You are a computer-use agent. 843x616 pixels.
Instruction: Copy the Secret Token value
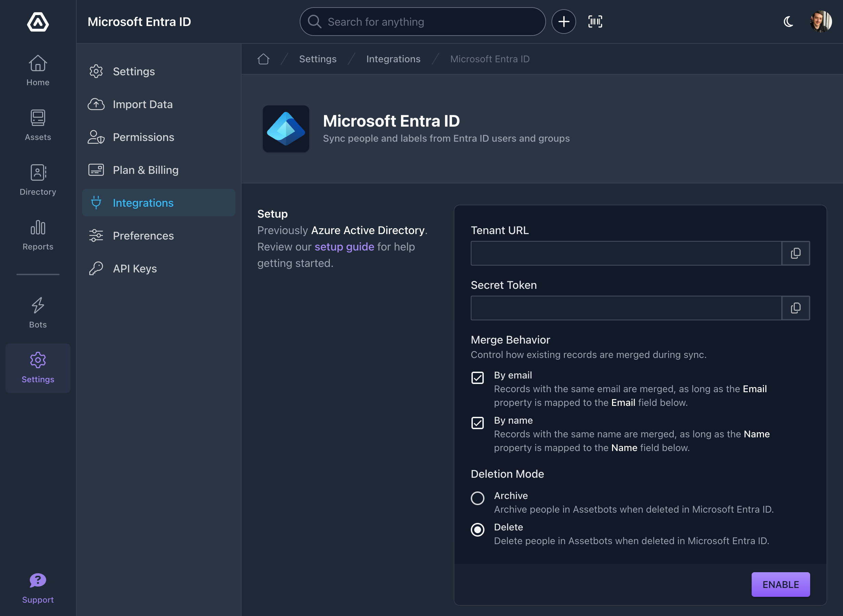(x=795, y=308)
